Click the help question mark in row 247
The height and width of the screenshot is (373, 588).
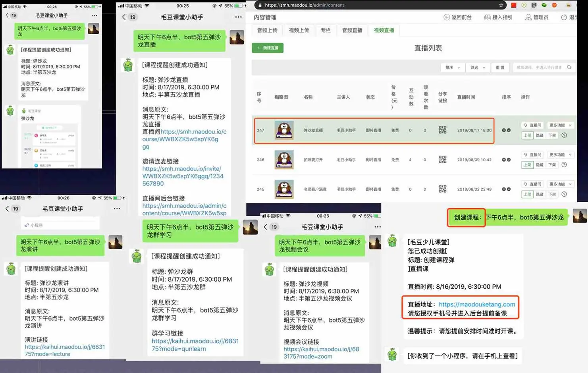coord(564,135)
